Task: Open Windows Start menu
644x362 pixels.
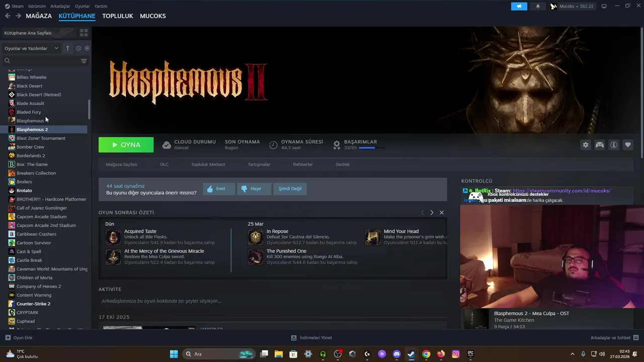Action: point(174,354)
